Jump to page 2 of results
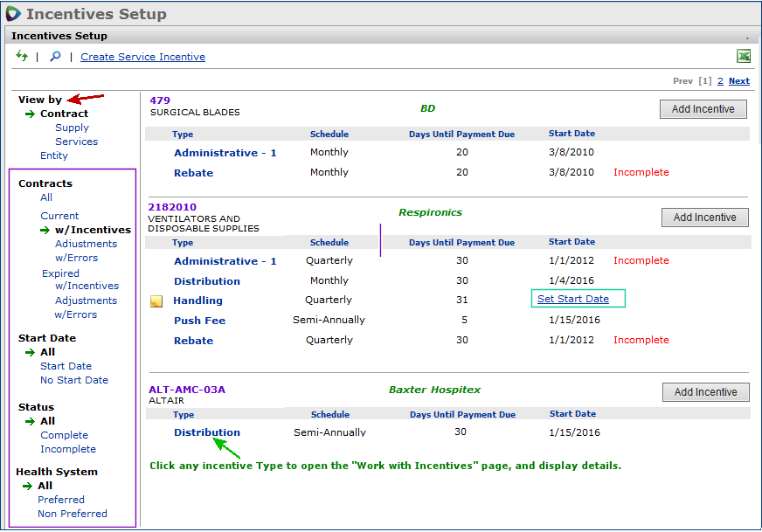Image resolution: width=762 pixels, height=532 pixels. click(x=720, y=81)
